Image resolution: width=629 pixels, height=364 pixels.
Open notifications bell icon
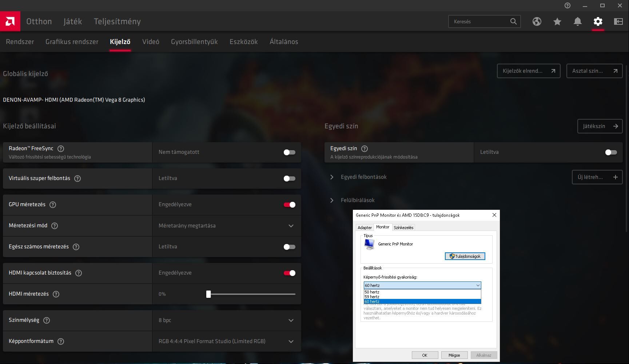(x=577, y=21)
